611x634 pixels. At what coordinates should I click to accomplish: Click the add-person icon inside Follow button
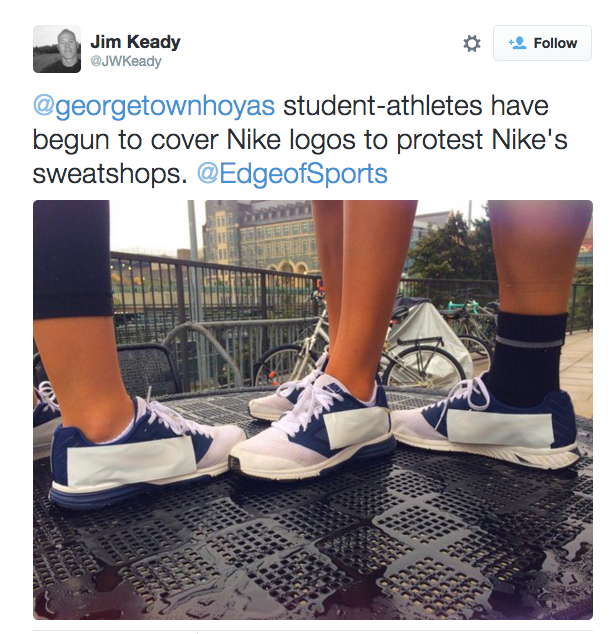(x=517, y=43)
